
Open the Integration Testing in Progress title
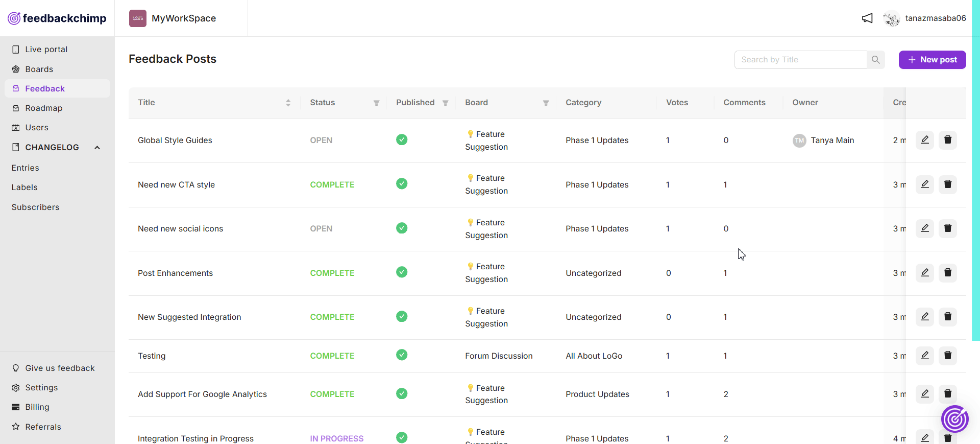click(x=195, y=438)
